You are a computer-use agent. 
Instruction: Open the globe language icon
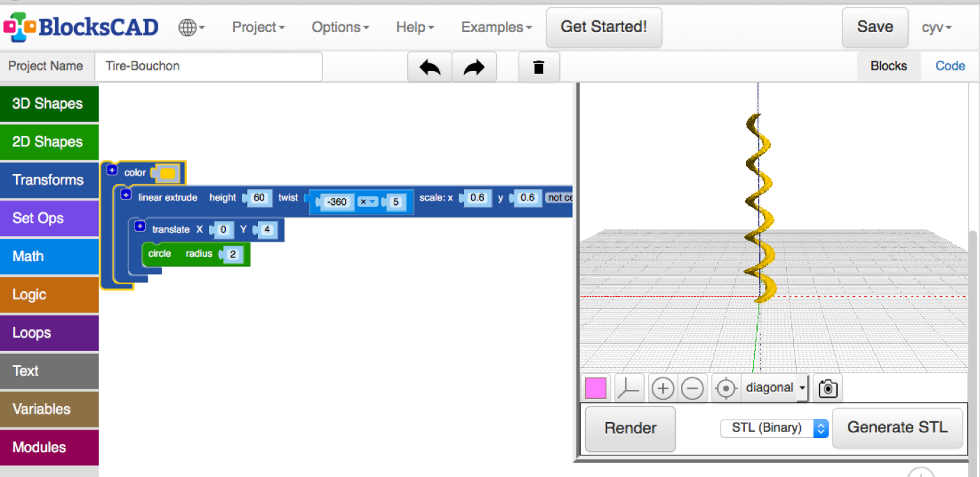click(x=187, y=26)
